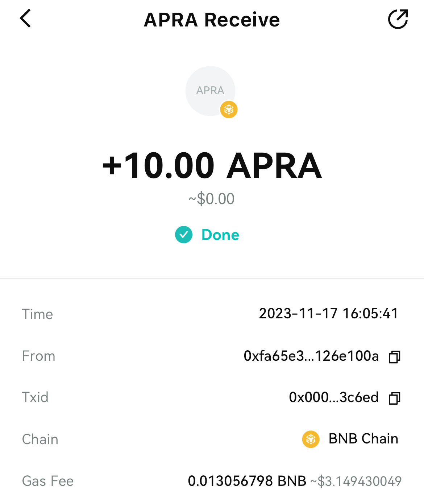Open the share transaction icon

[398, 19]
